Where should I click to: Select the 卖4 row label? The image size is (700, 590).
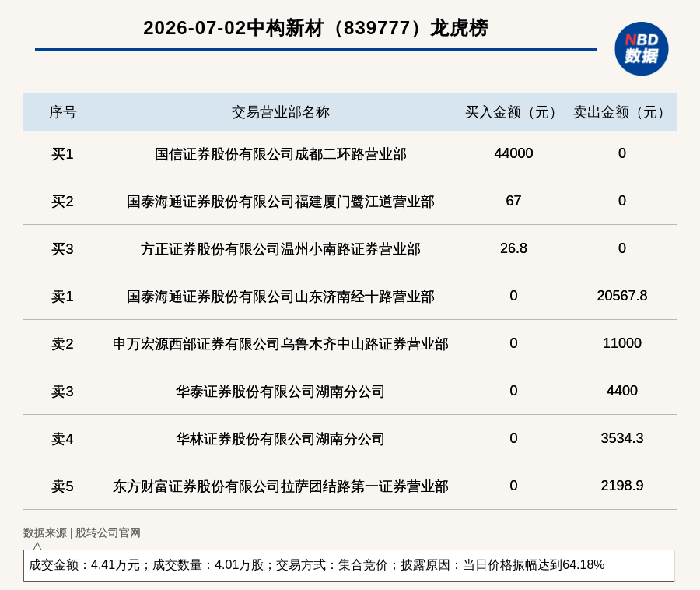point(62,438)
